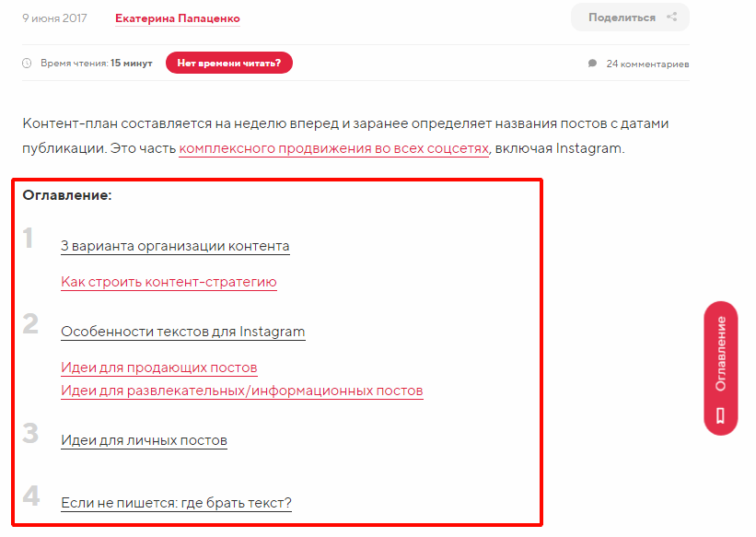Go to '3 варианта организации контента' section
This screenshot has width=756, height=537.
[175, 246]
